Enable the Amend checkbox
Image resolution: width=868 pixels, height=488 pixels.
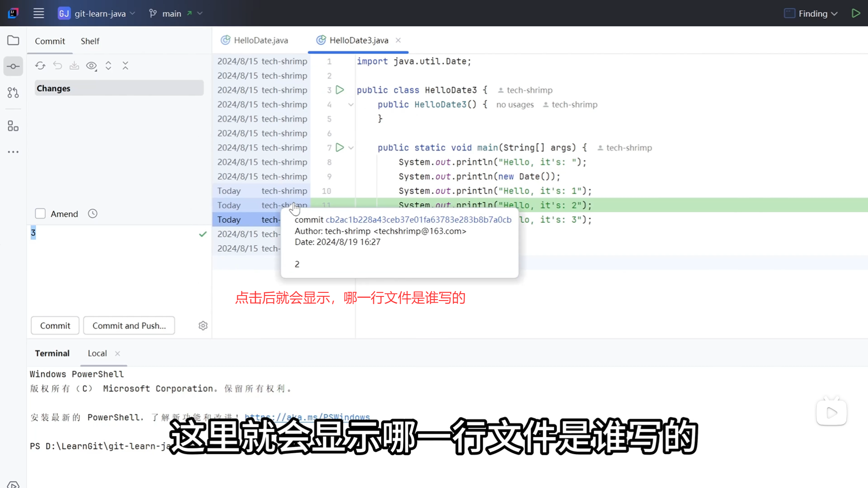[x=40, y=214]
